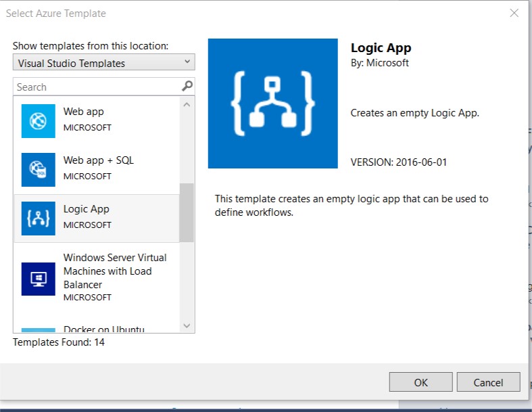Confirm selection with the OK button

point(420,382)
